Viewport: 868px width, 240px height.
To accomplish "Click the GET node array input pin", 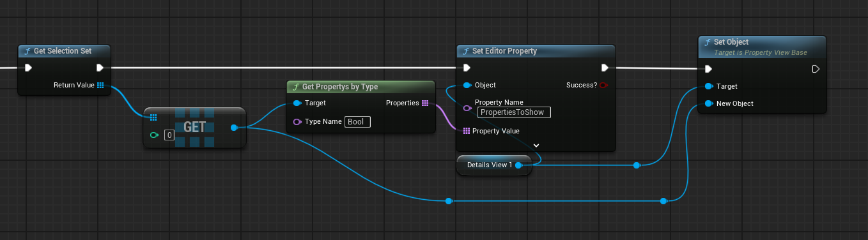I will [x=153, y=117].
